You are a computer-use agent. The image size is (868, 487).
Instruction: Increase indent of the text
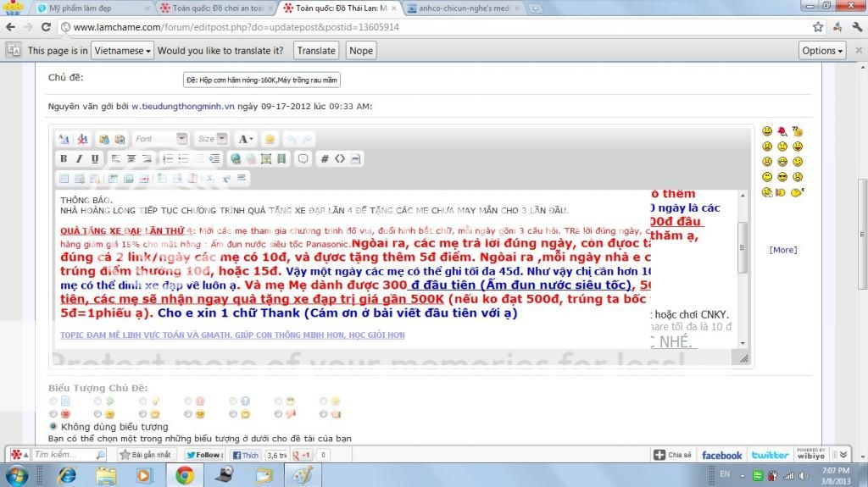tap(214, 159)
